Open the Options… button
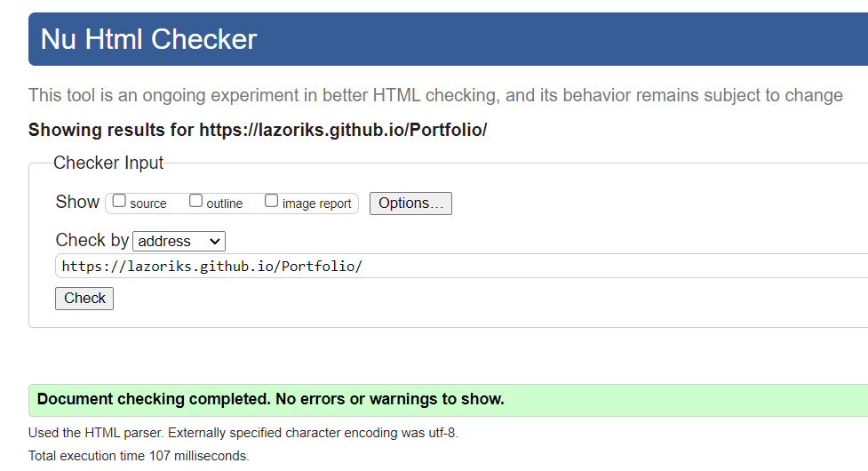868x471 pixels. pos(410,204)
